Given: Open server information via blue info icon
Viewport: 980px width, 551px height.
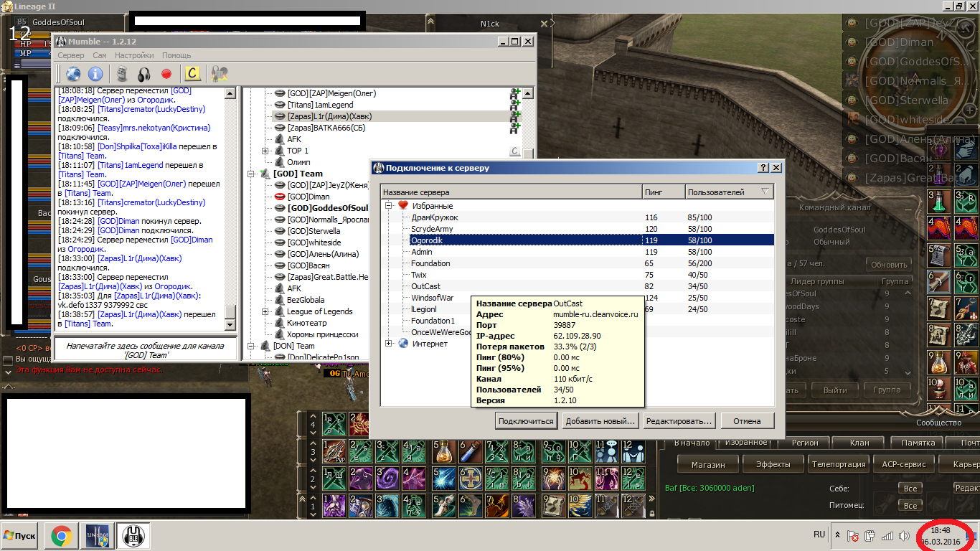Looking at the screenshot, I should click(x=95, y=73).
